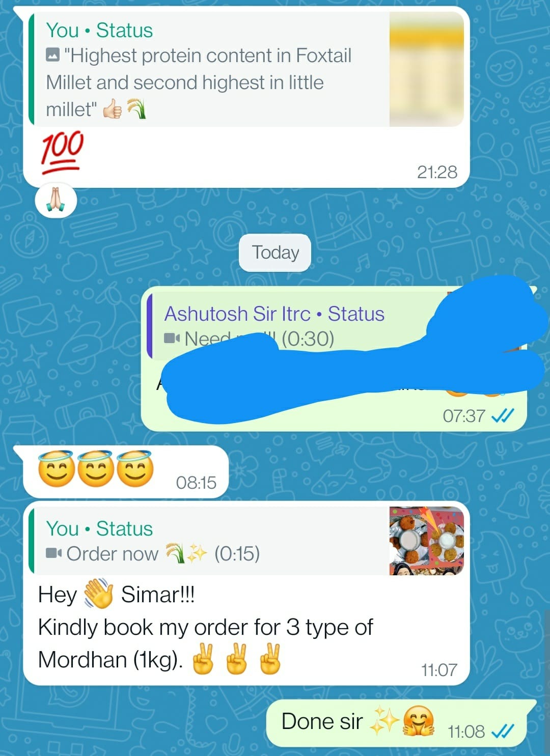Tap the Today date chip
This screenshot has width=550, height=756.
275,253
